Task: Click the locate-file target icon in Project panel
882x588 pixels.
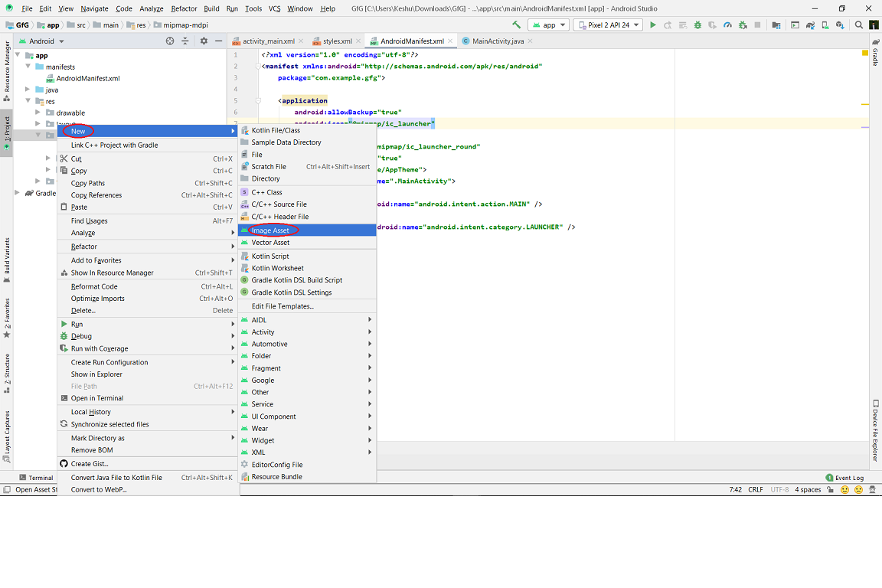Action: pyautogui.click(x=170, y=41)
